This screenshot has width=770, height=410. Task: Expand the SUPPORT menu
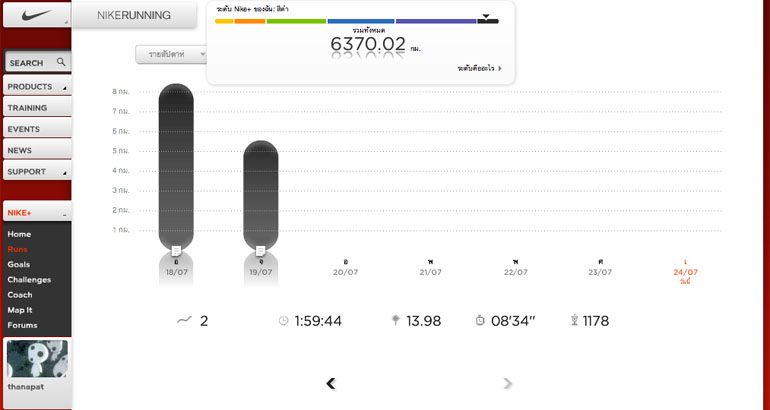coord(36,171)
